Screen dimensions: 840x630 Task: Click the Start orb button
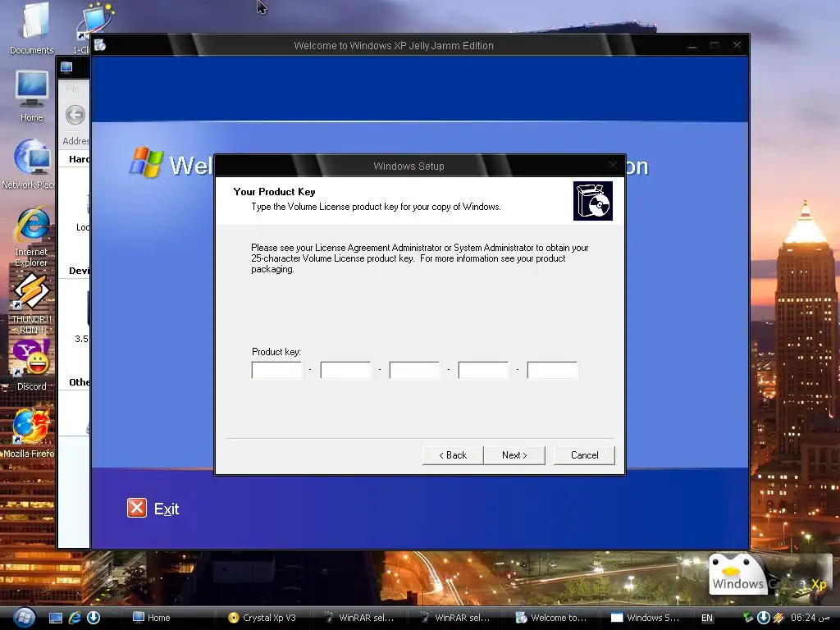[24, 617]
